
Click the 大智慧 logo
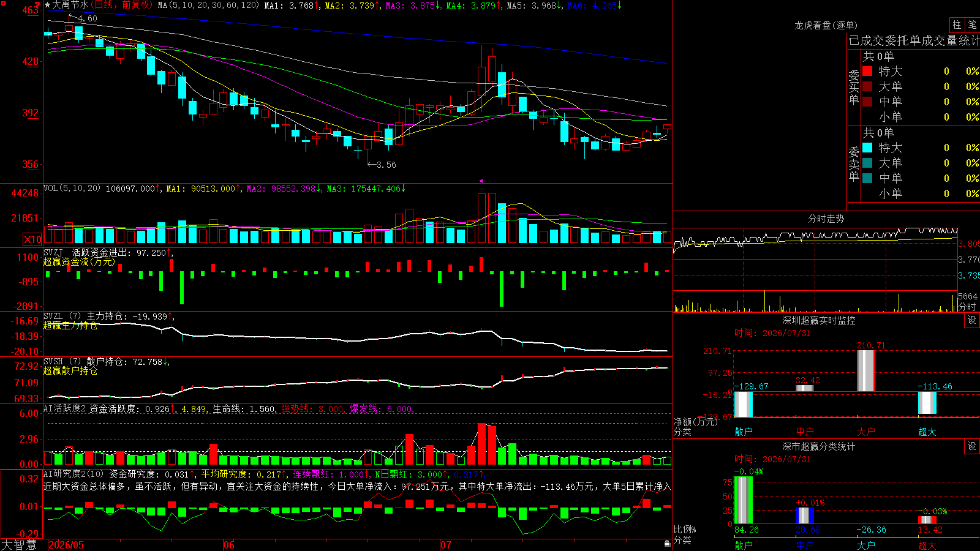pos(19,545)
